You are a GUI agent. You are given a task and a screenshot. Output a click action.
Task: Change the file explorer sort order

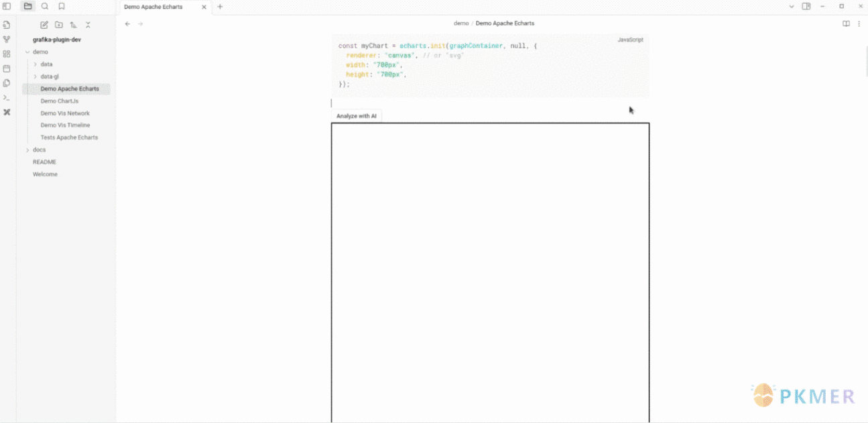[73, 25]
